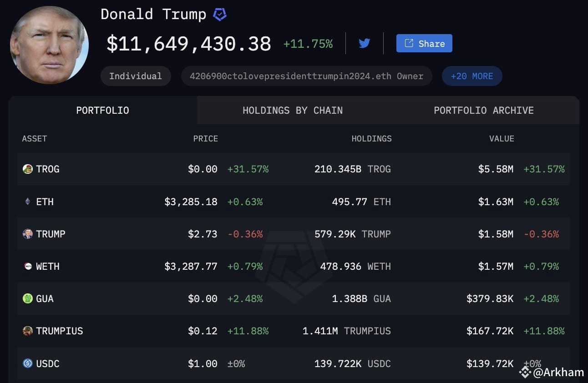Click the TRUMPIUS token icon

[28, 331]
